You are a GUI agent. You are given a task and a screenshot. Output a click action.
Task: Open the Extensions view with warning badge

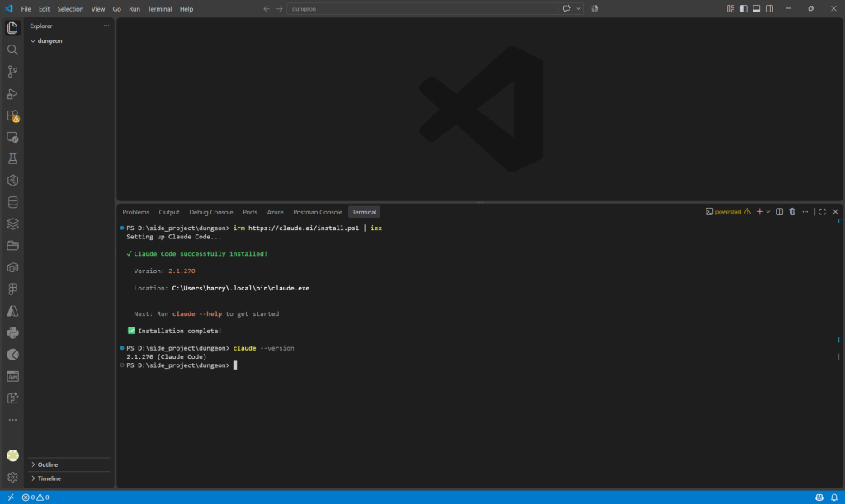coord(12,115)
